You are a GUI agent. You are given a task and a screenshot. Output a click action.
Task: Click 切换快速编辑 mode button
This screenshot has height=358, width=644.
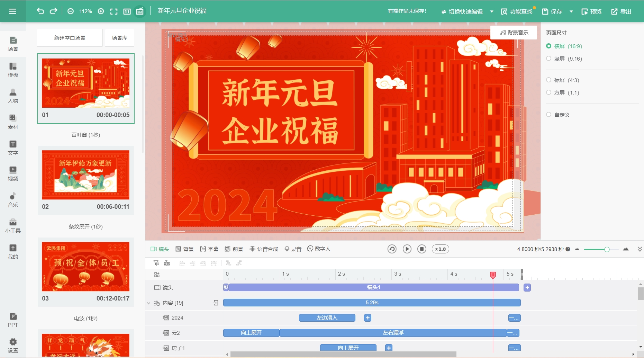pyautogui.click(x=462, y=11)
